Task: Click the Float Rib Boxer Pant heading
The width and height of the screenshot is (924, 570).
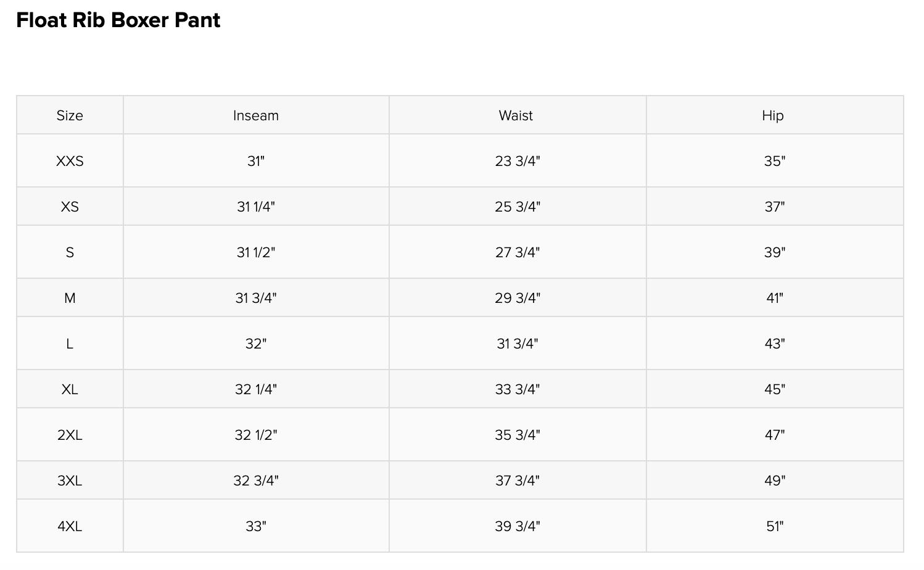Action: (x=118, y=20)
